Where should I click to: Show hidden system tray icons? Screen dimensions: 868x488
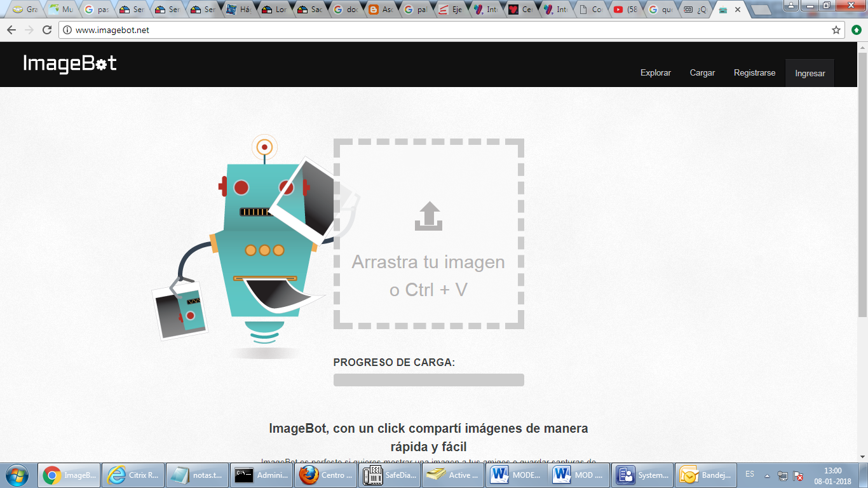click(767, 475)
